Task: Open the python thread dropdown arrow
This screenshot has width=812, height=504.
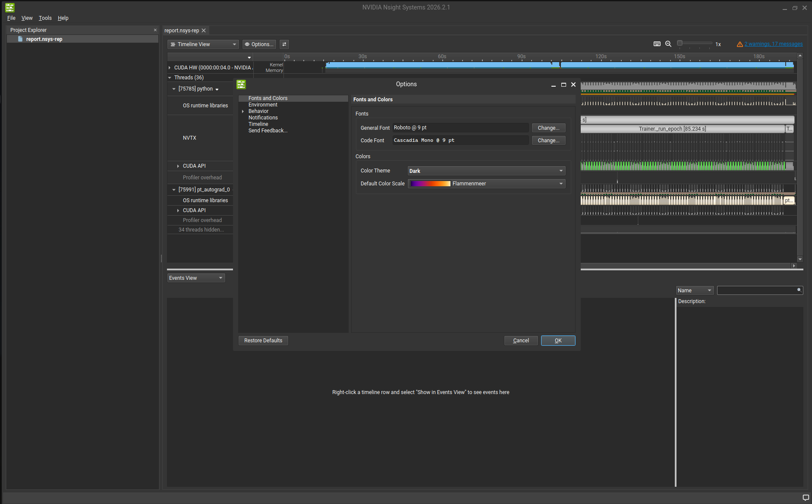Action: 217,89
